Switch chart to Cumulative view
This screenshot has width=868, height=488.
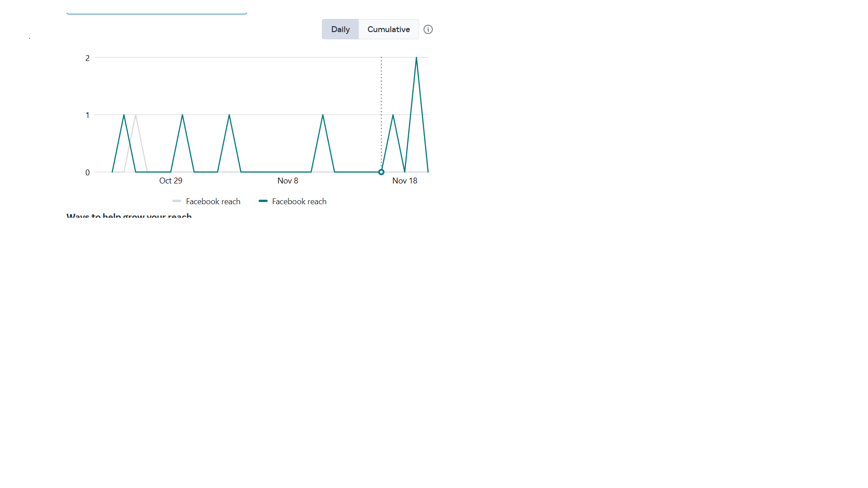[x=388, y=29]
